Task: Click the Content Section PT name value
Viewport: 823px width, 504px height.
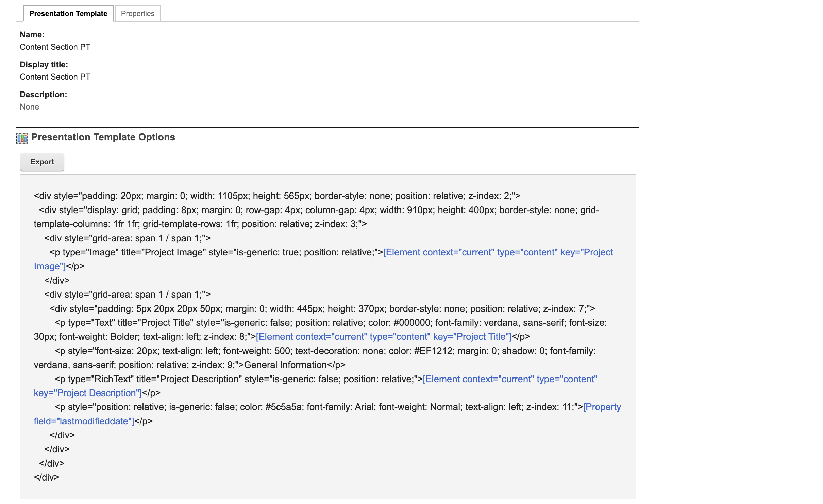Action: coord(55,47)
